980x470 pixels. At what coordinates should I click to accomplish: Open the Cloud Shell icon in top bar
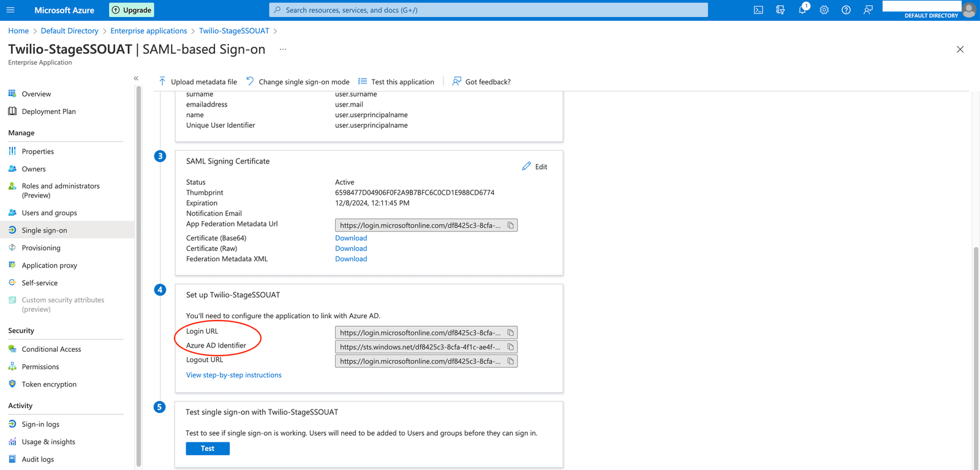click(x=758, y=10)
